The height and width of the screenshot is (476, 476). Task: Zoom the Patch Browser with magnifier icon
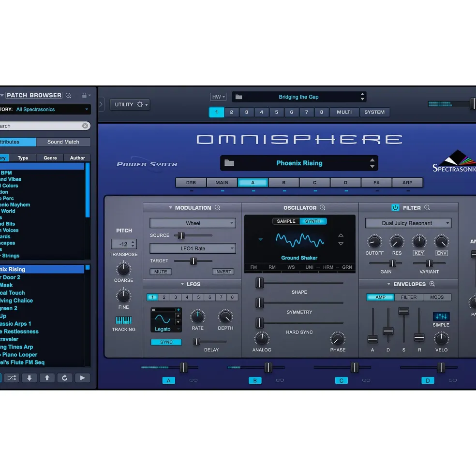point(68,95)
